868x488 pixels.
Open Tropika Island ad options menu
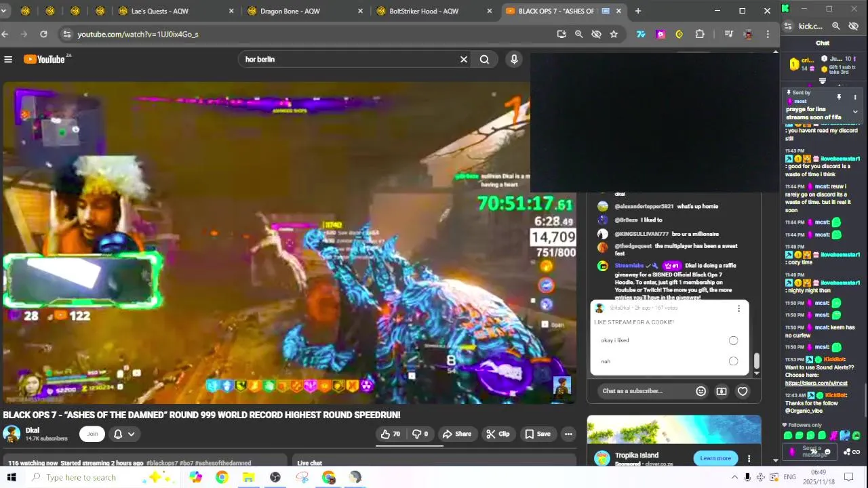point(749,458)
